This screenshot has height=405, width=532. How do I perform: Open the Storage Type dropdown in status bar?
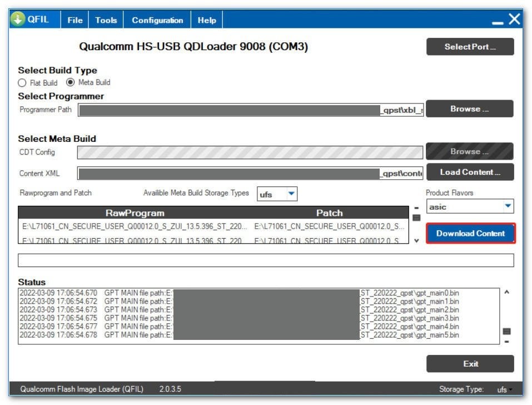point(504,389)
